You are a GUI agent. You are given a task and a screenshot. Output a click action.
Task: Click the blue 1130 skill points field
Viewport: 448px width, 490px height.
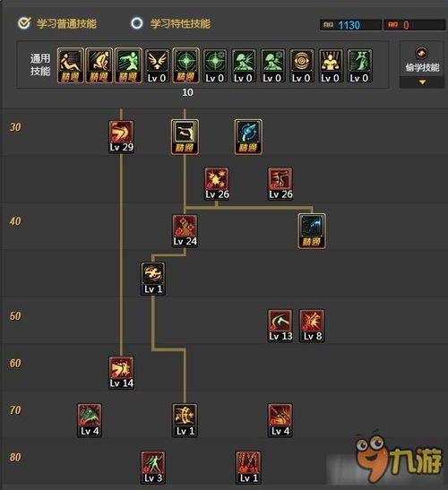350,25
